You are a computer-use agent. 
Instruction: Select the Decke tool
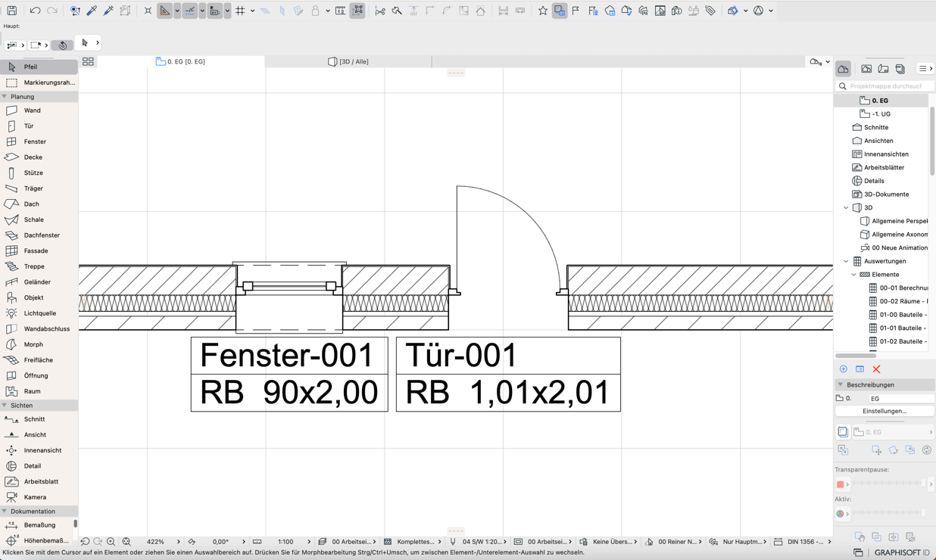[39, 157]
